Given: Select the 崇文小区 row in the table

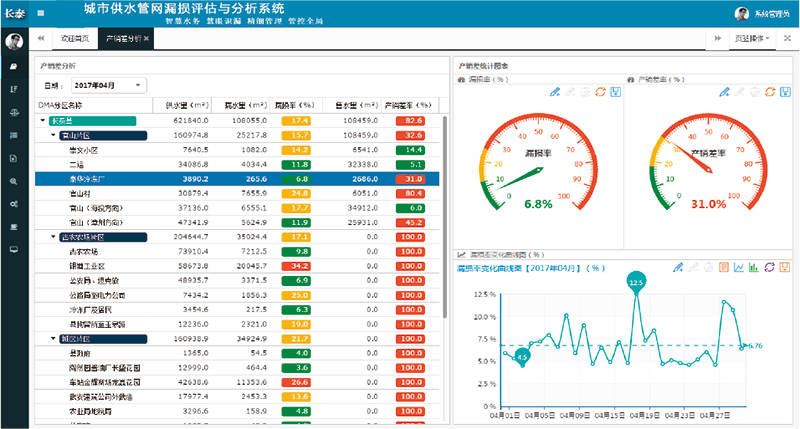Looking at the screenshot, I should point(82,149).
